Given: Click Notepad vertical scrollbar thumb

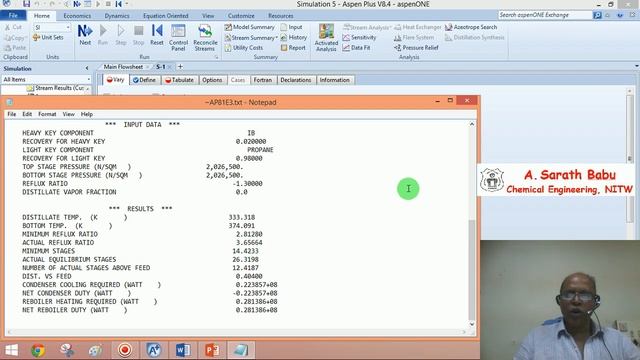Looking at the screenshot, I should [472, 270].
